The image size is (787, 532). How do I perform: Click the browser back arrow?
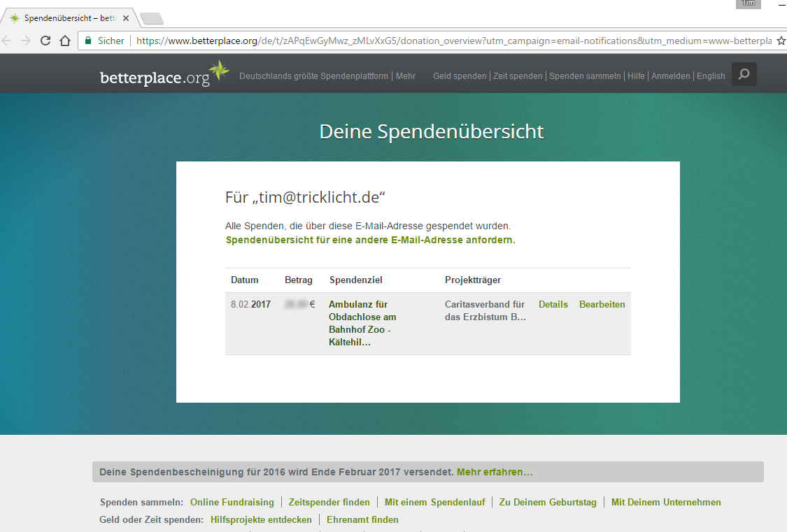tap(7, 41)
